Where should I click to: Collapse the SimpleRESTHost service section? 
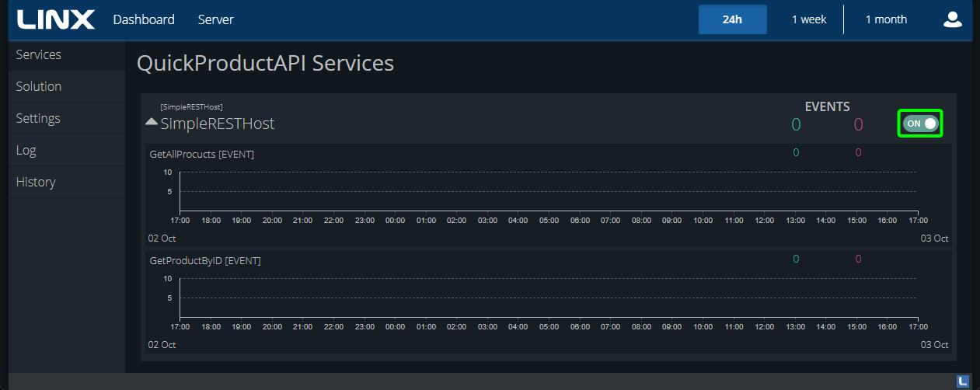[152, 123]
